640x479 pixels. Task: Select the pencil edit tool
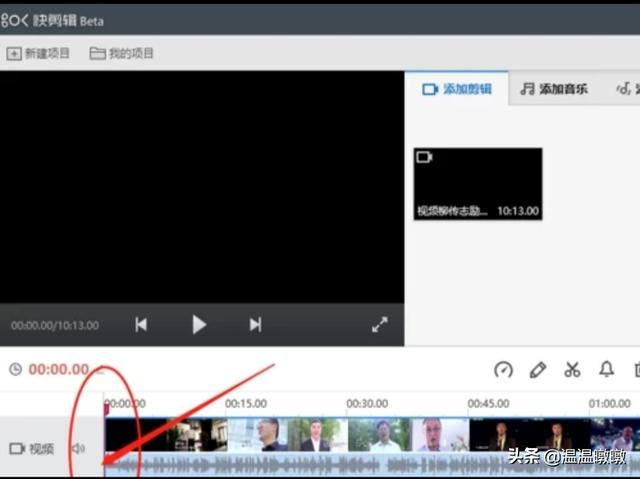[x=538, y=369]
